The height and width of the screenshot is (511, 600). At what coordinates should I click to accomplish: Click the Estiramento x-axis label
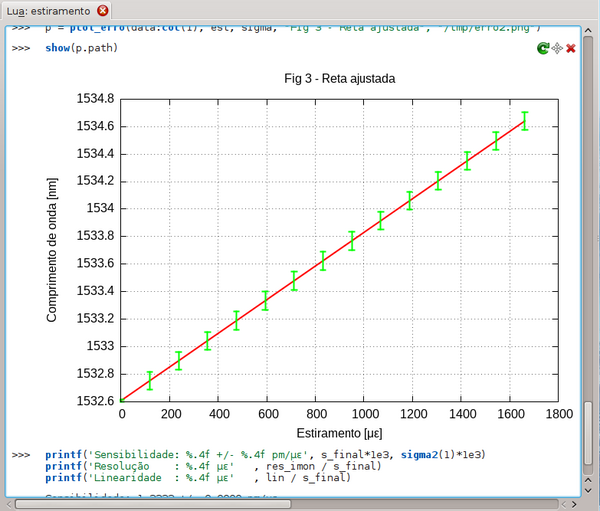[x=340, y=433]
